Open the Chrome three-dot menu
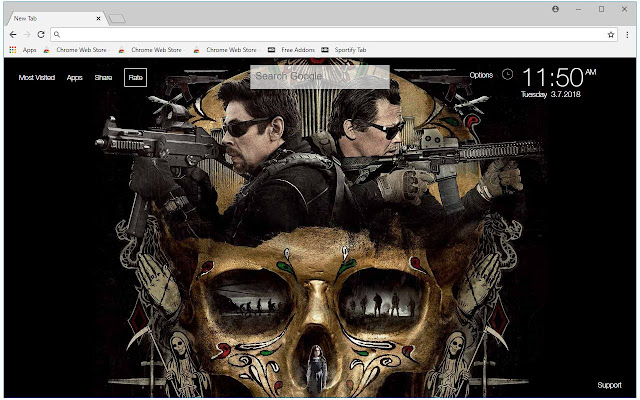This screenshot has height=400, width=640. coord(627,35)
